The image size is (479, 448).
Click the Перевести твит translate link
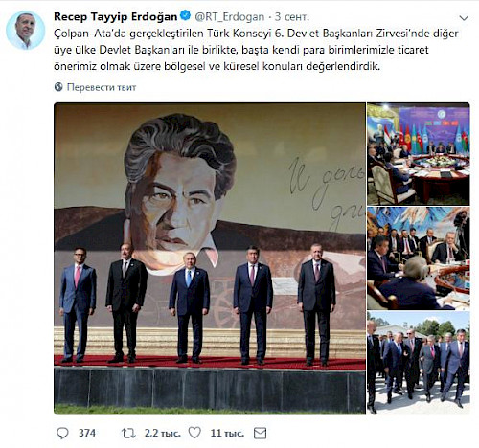102,87
